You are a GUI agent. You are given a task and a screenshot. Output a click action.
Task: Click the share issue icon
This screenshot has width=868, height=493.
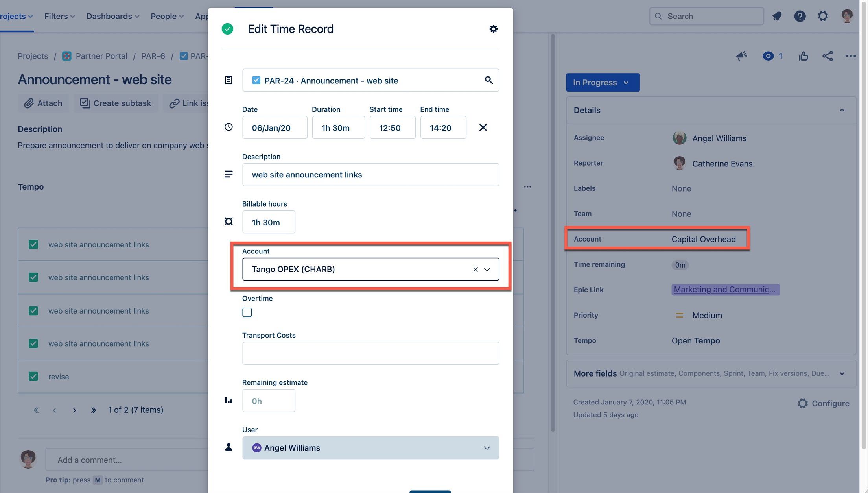pyautogui.click(x=827, y=56)
